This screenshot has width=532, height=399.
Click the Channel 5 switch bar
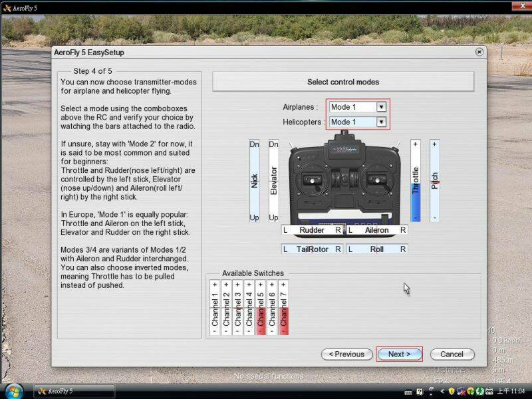261,308
